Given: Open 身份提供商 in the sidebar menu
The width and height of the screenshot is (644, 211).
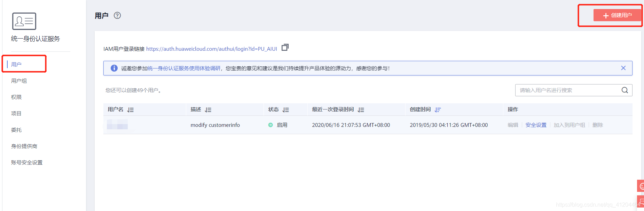Looking at the screenshot, I should [x=24, y=146].
